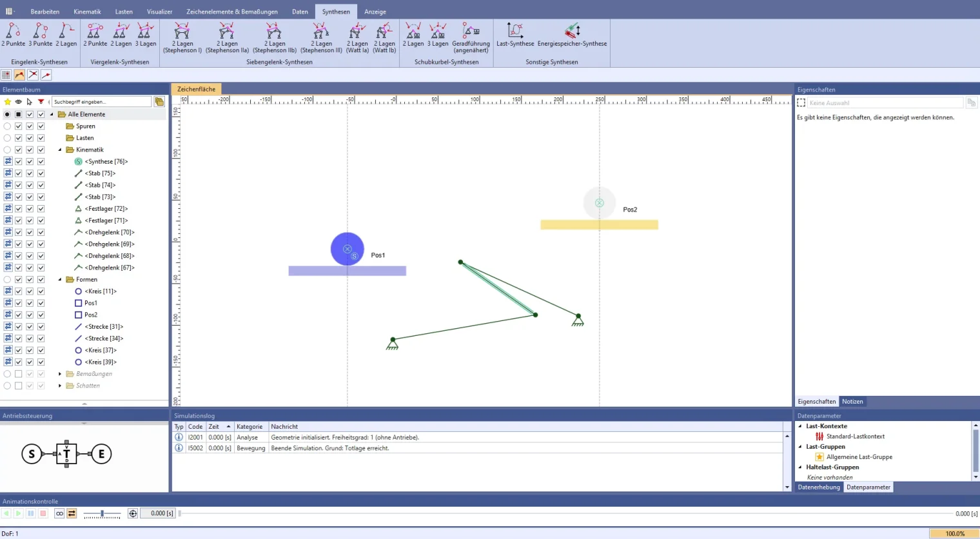Open the Kinematik ribbon tab
980x539 pixels.
click(87, 12)
